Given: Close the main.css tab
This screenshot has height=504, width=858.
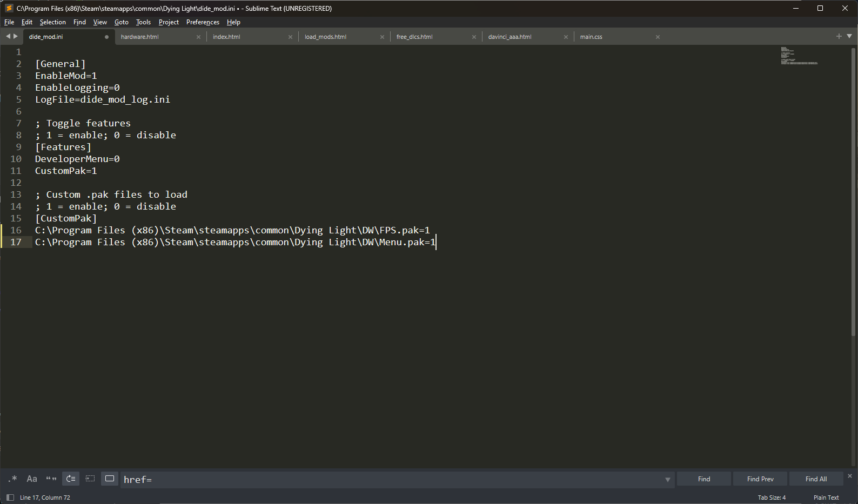Looking at the screenshot, I should coord(658,37).
